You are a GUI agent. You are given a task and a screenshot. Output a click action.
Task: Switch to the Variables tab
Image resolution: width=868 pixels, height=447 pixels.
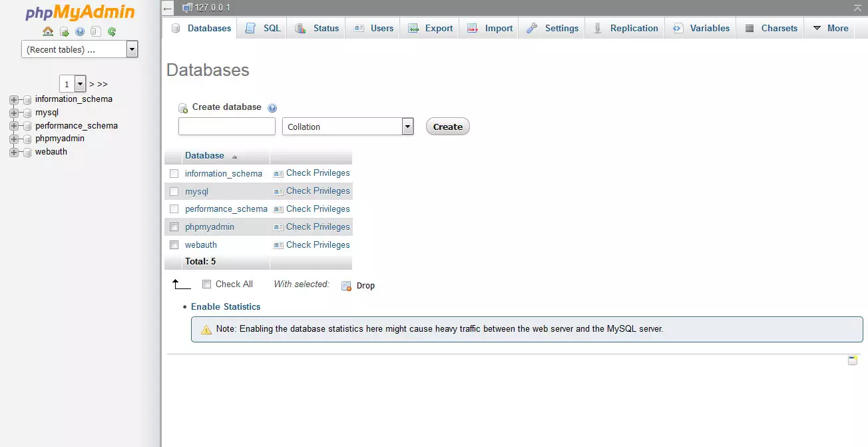[701, 28]
